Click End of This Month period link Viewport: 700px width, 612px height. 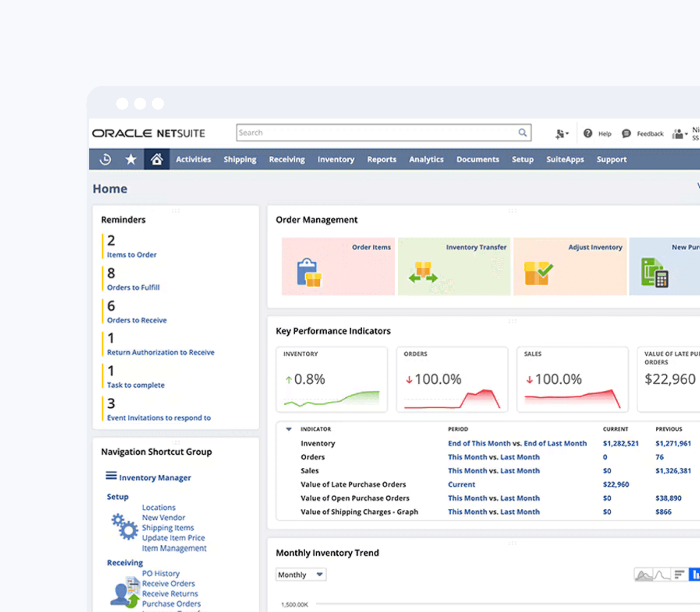point(479,443)
